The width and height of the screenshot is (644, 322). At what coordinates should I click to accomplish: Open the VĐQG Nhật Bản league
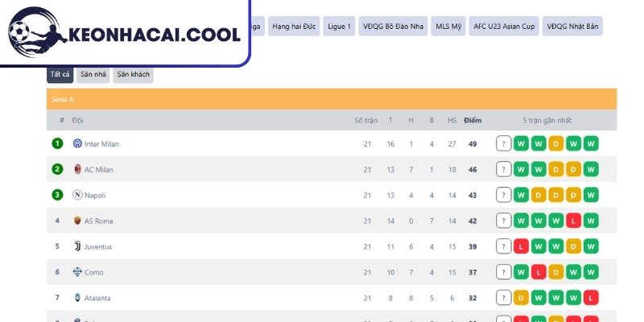[x=572, y=27]
